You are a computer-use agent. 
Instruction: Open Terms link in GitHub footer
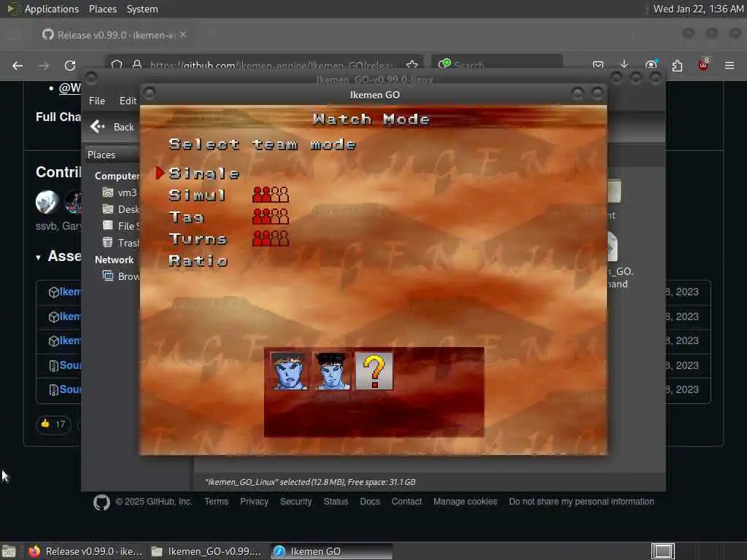click(x=216, y=502)
